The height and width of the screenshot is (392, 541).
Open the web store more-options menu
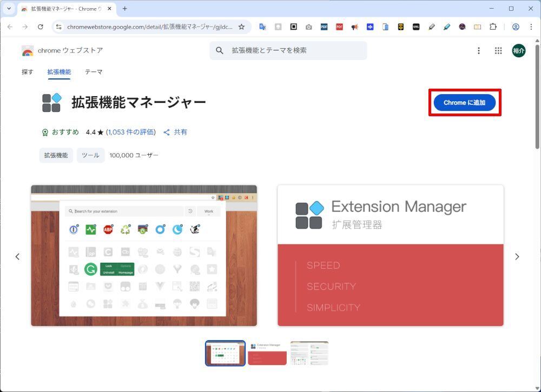pos(479,51)
